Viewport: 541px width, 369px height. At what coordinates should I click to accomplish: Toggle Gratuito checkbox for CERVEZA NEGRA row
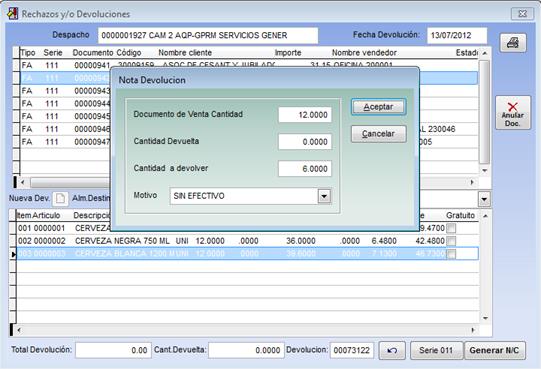click(451, 241)
